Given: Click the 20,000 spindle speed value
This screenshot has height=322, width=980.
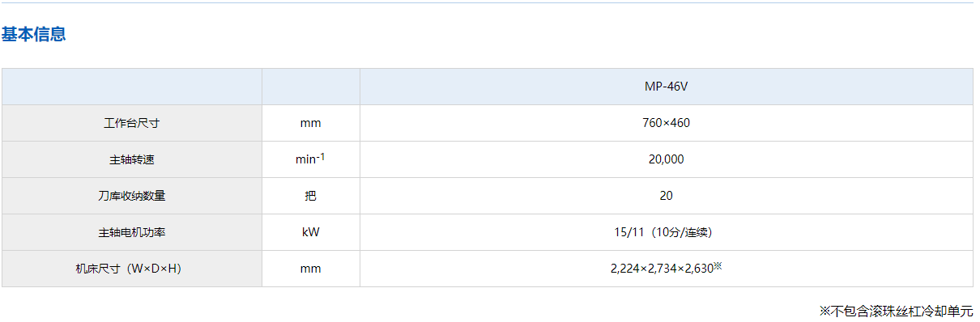Looking at the screenshot, I should pos(666,159).
